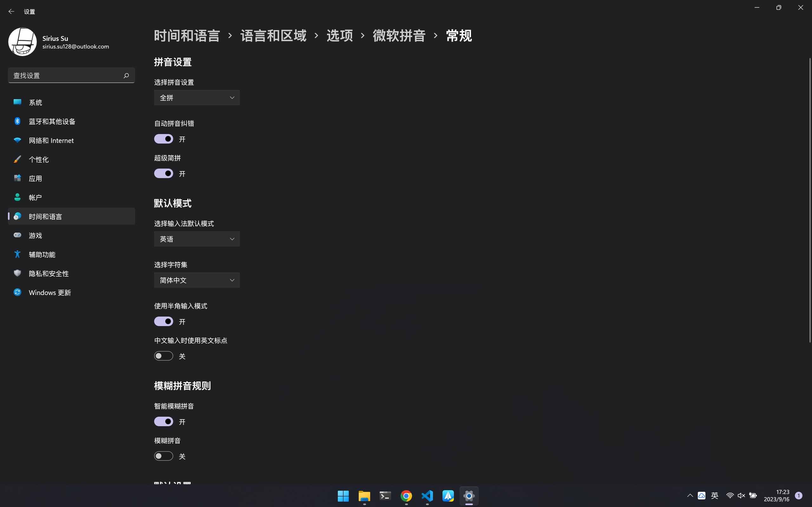Screen dimensions: 812x507
Task: Turn off the 超级简拼 switch
Action: 163,173
